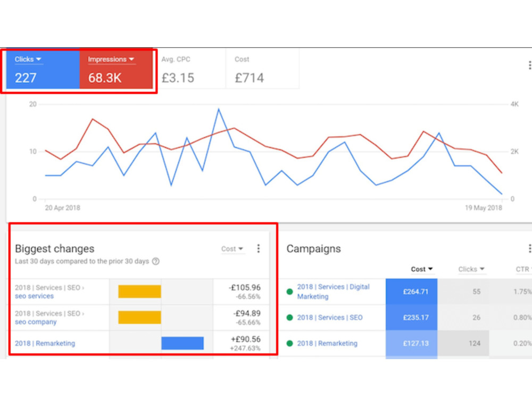The image size is (532, 399).
Task: Select the Cost metric card
Action: [x=263, y=69]
